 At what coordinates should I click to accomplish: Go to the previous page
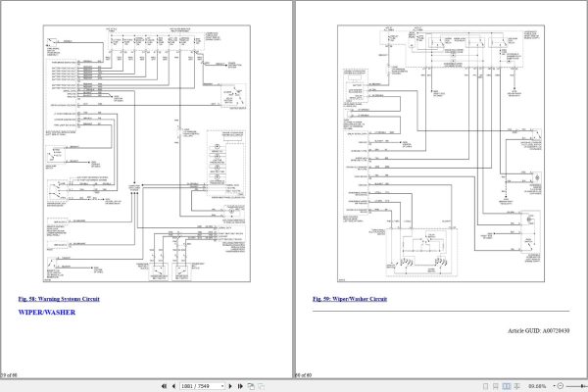[173, 386]
